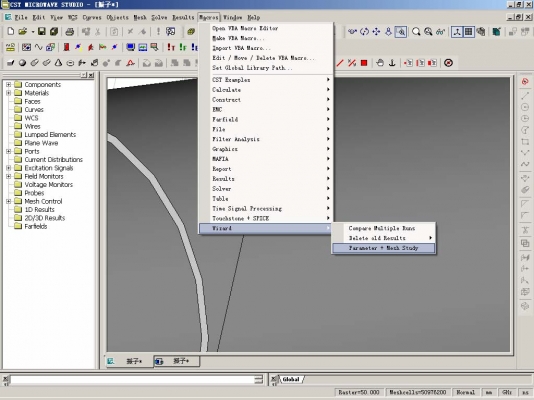Click the cone shape creation icon
Viewport: 534px width, 400px height.
pyautogui.click(x=58, y=63)
